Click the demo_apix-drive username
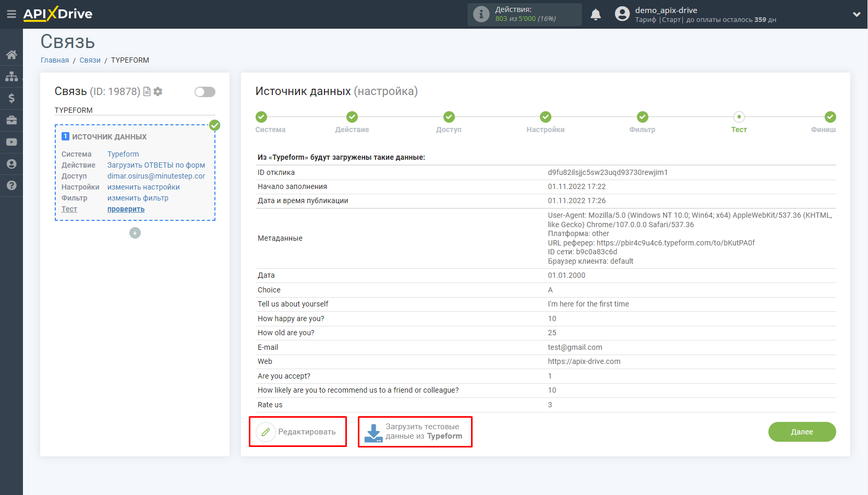The width and height of the screenshot is (868, 495). pos(666,10)
